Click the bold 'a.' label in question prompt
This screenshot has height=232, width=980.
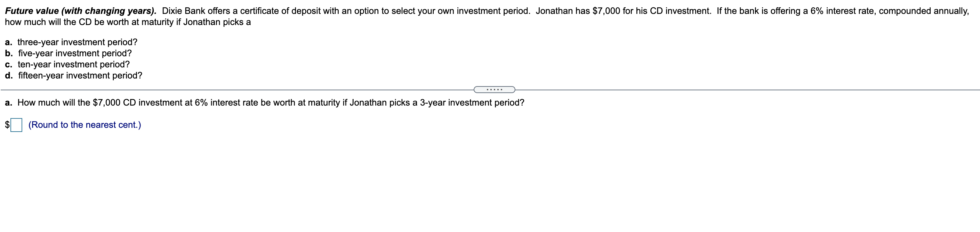8,102
